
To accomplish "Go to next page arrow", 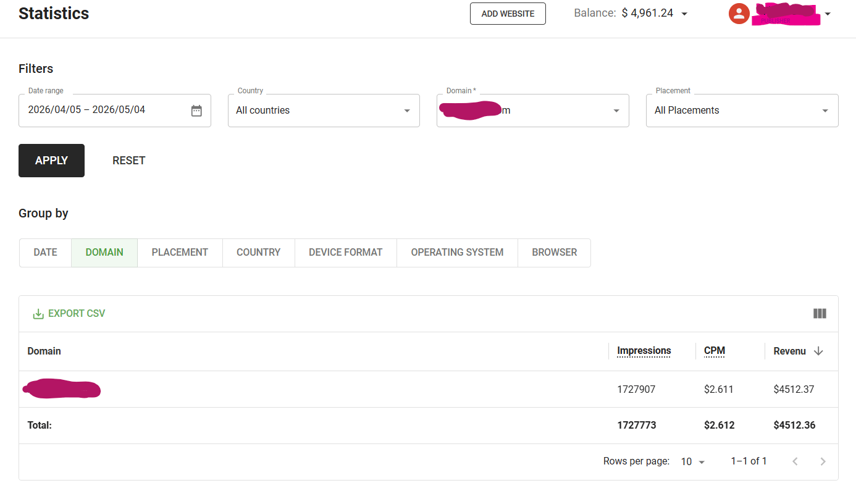I will pyautogui.click(x=823, y=461).
